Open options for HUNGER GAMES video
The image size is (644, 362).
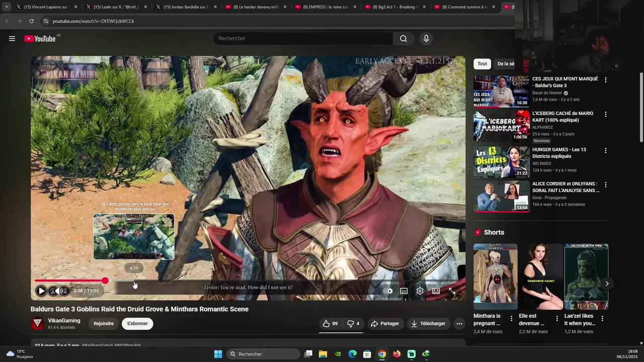click(x=605, y=150)
